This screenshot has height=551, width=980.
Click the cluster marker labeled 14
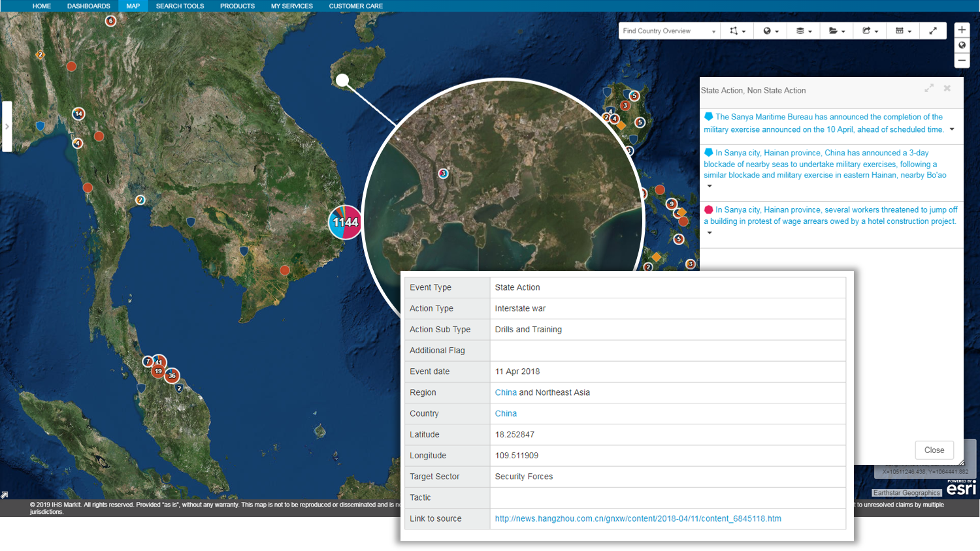click(78, 114)
